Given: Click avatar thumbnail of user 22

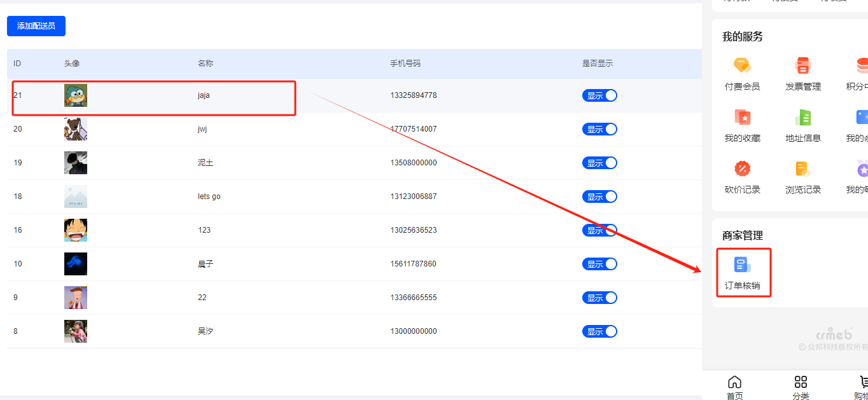Looking at the screenshot, I should click(76, 298).
